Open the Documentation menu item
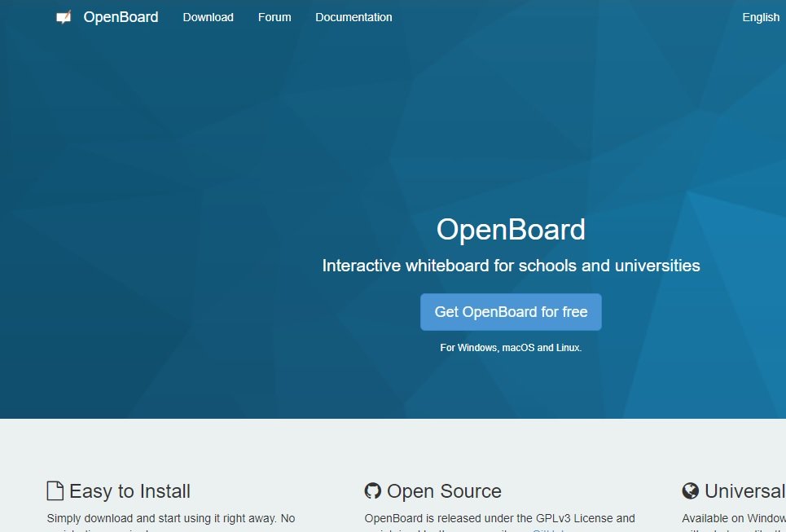Screen dimensions: 786x532 pyautogui.click(x=353, y=17)
